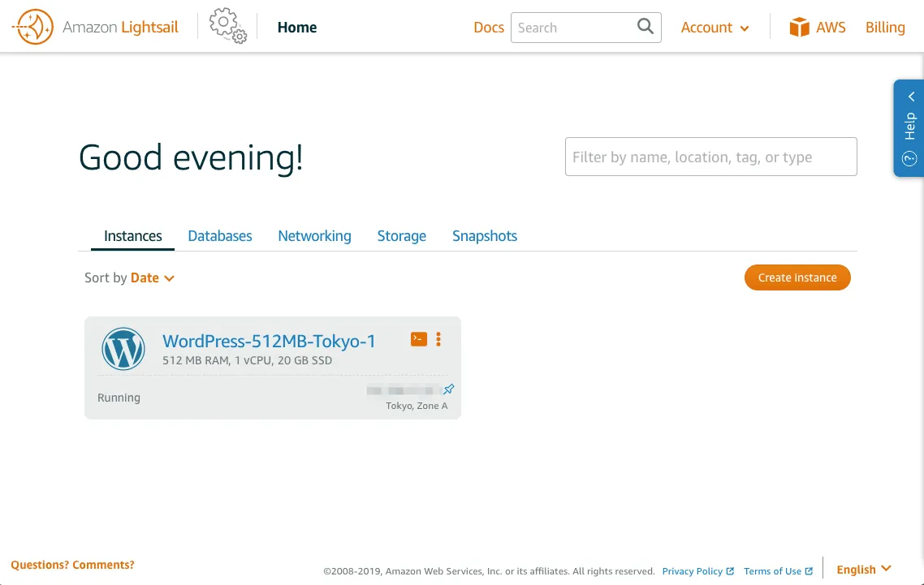This screenshot has height=585, width=924.
Task: Open the Account dropdown menu
Action: pos(715,28)
